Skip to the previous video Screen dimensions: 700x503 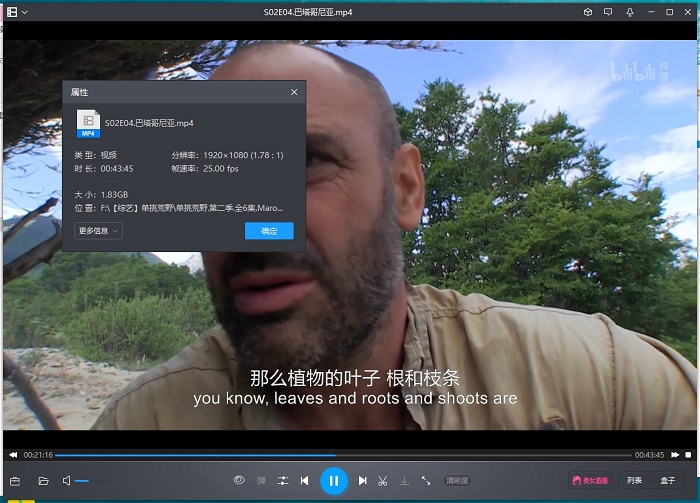304,481
